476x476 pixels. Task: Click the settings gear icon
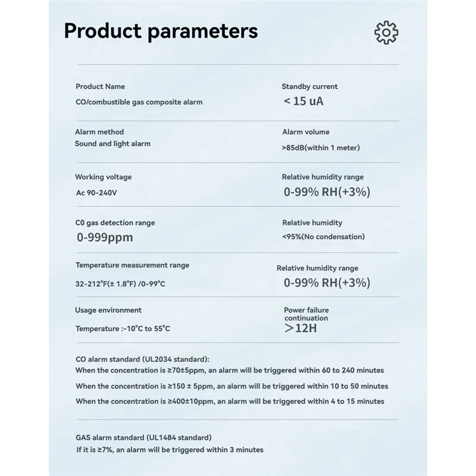click(386, 32)
